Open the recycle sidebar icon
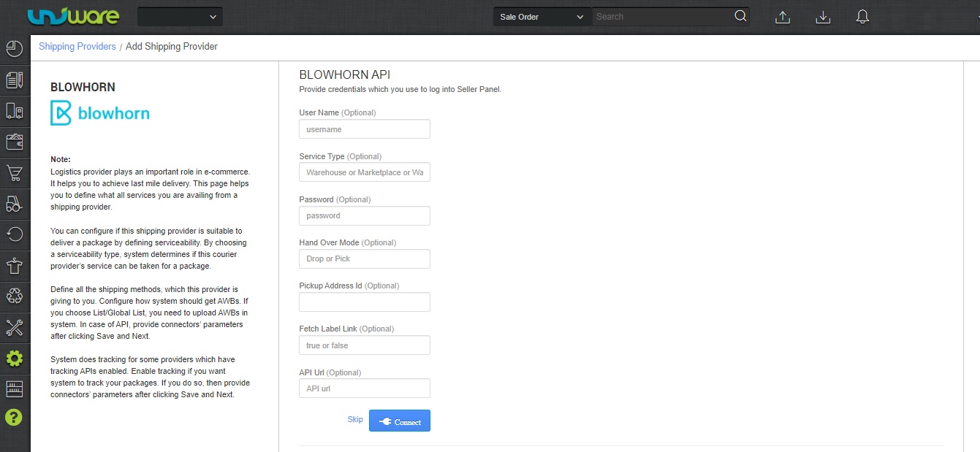This screenshot has width=980, height=452. click(x=15, y=296)
